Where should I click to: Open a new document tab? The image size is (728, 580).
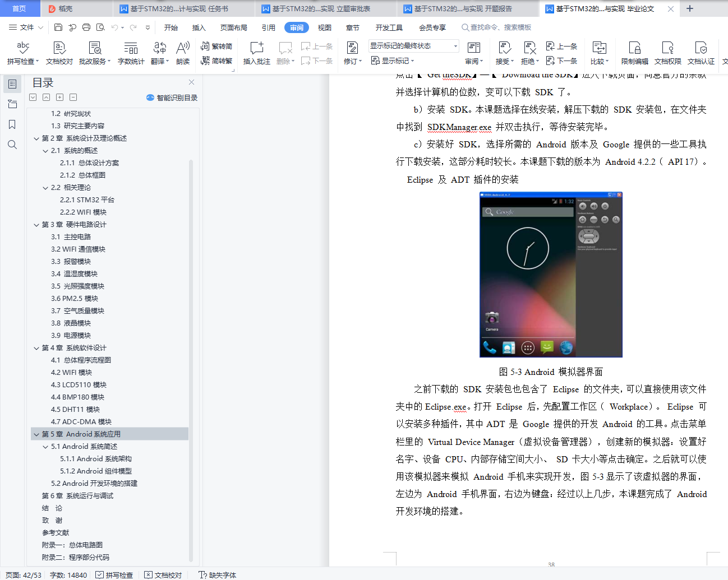pyautogui.click(x=690, y=8)
